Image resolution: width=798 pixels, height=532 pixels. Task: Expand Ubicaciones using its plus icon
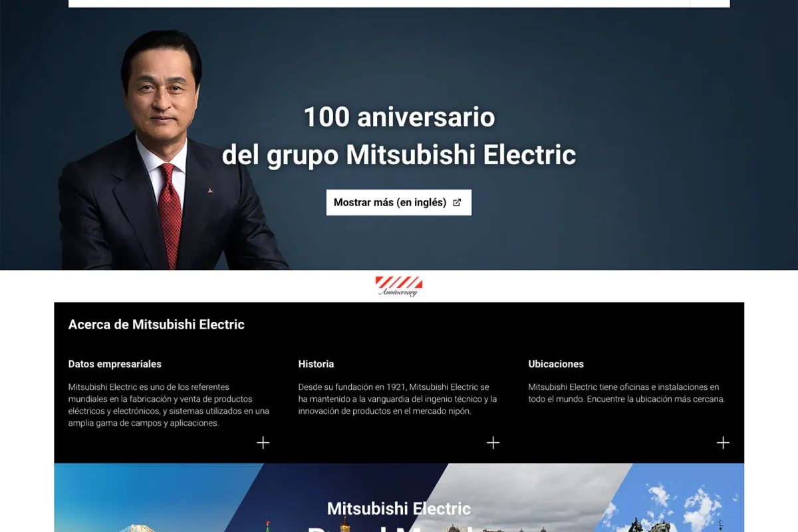(723, 443)
